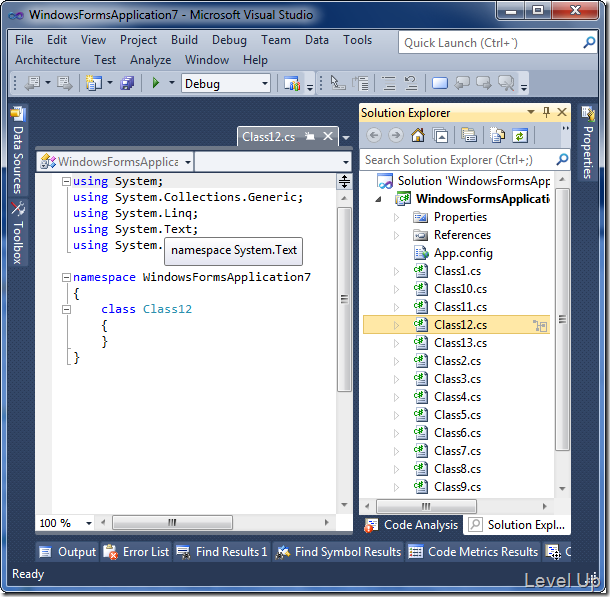Expand the References node
The width and height of the screenshot is (610, 597).
click(x=396, y=235)
